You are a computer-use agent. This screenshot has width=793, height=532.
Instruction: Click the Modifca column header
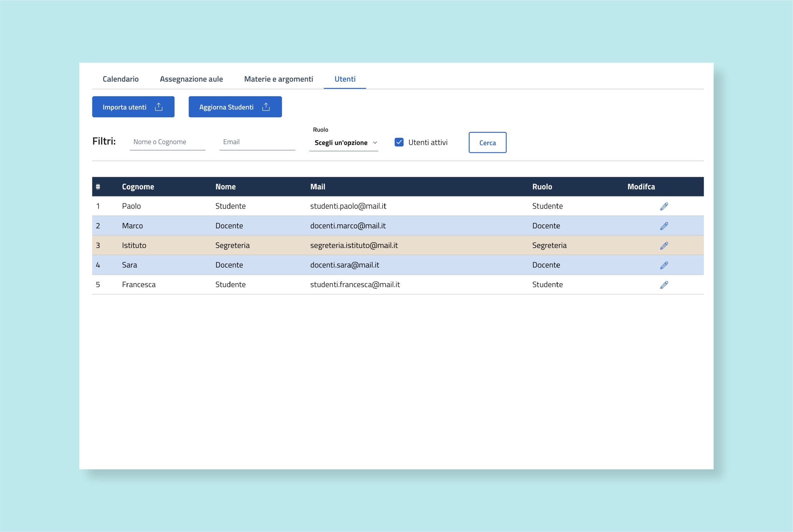tap(641, 187)
